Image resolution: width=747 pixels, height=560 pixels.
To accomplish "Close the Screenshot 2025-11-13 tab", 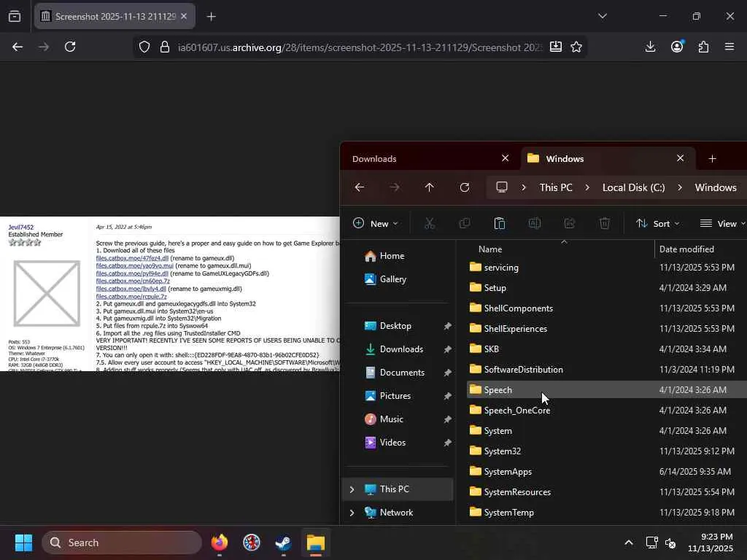I will (x=184, y=16).
